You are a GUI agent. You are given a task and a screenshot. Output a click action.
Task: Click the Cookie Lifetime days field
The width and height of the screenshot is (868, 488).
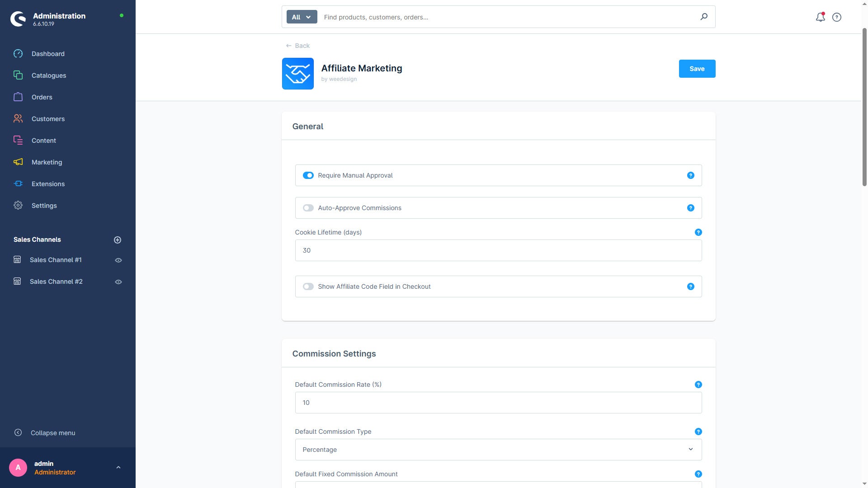[x=498, y=250]
